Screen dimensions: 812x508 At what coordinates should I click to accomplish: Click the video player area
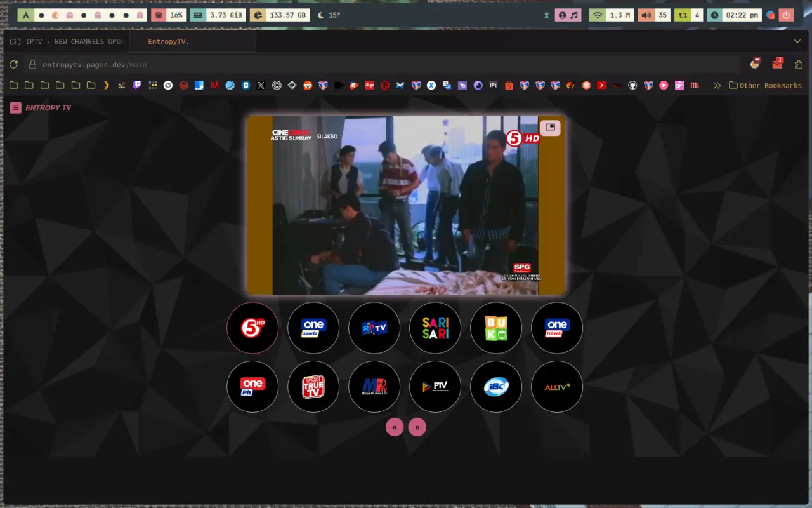pyautogui.click(x=406, y=205)
